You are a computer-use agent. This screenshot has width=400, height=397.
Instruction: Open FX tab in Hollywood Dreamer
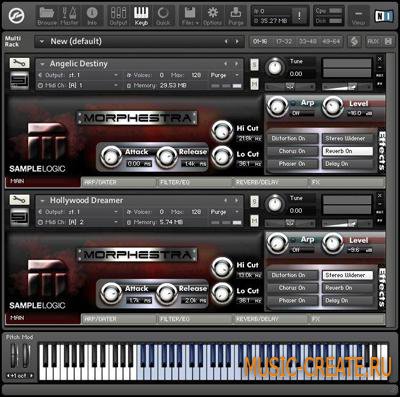coord(347,319)
